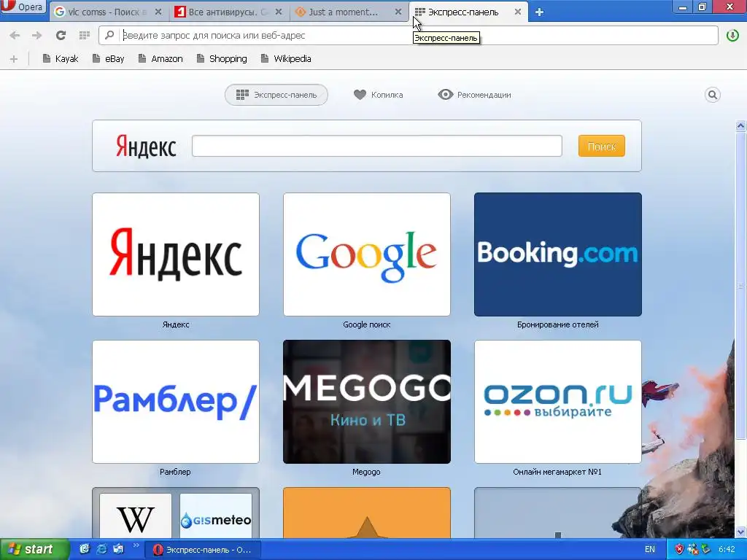The height and width of the screenshot is (560, 747).
Task: Click the 'Бронирование отелей' caption
Action: 558,324
